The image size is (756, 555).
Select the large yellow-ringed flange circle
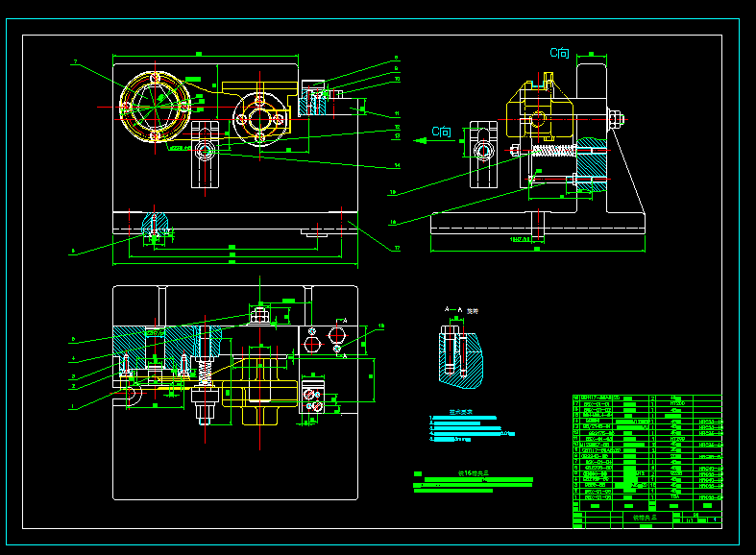155,107
